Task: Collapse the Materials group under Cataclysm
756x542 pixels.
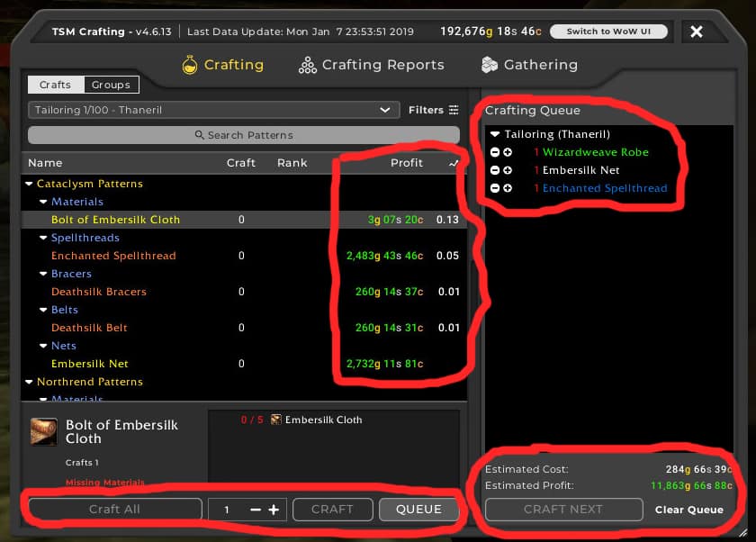Action: click(x=43, y=202)
